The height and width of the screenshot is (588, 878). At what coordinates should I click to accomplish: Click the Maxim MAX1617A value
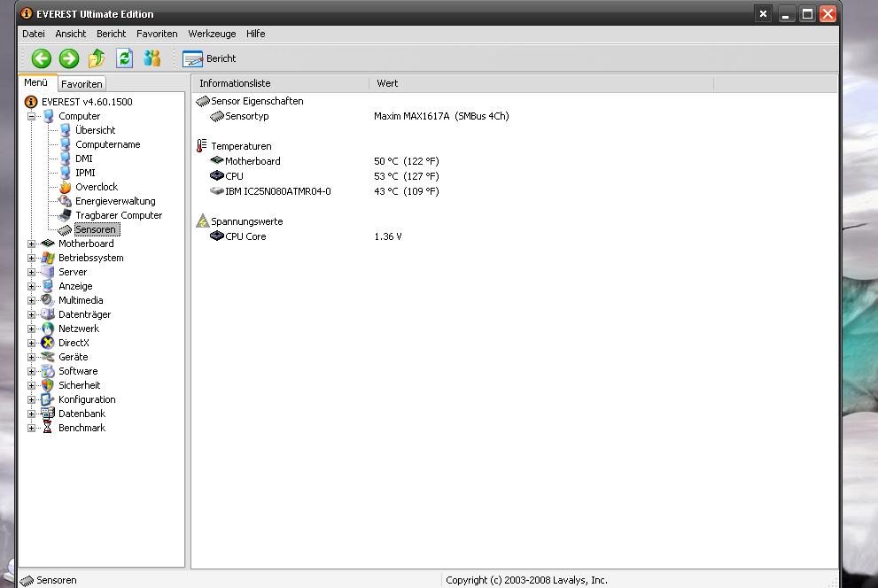(441, 116)
